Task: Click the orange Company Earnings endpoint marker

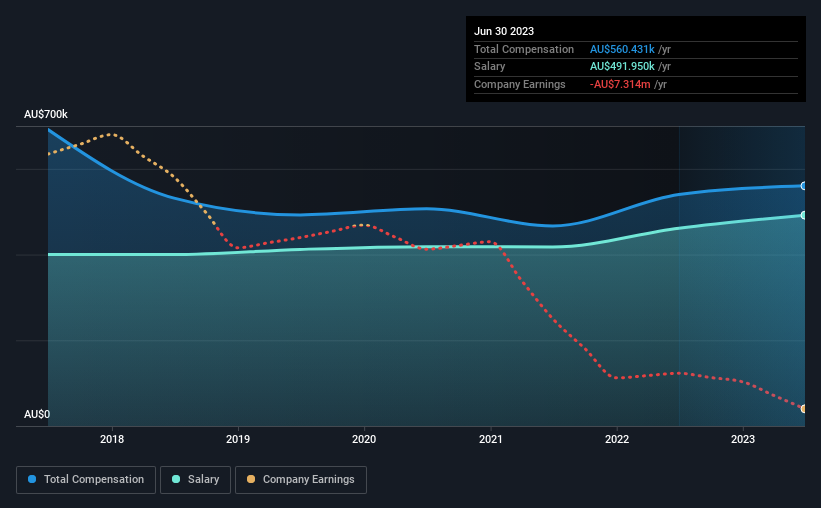Action: (x=803, y=409)
